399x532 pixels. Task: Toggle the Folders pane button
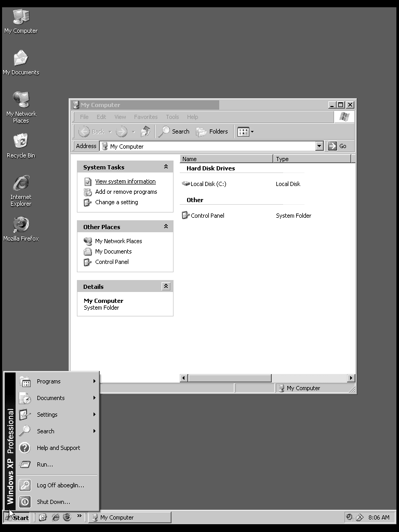pyautogui.click(x=212, y=131)
